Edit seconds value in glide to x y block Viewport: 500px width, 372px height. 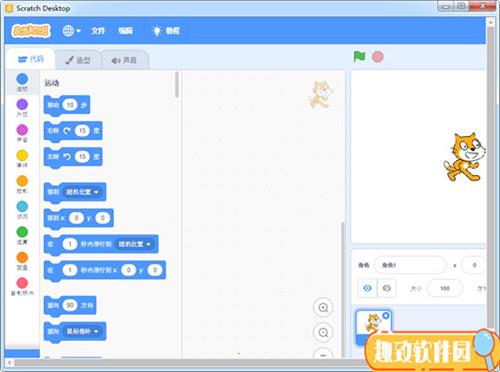click(x=70, y=270)
